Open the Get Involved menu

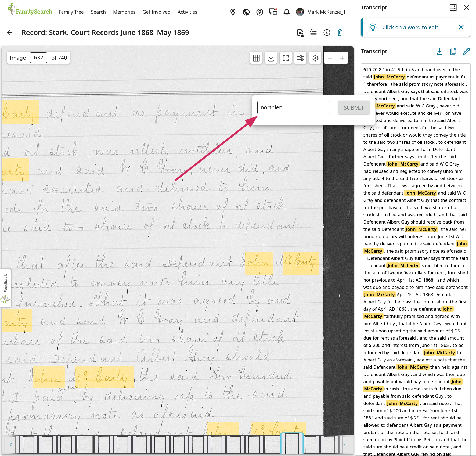click(156, 12)
